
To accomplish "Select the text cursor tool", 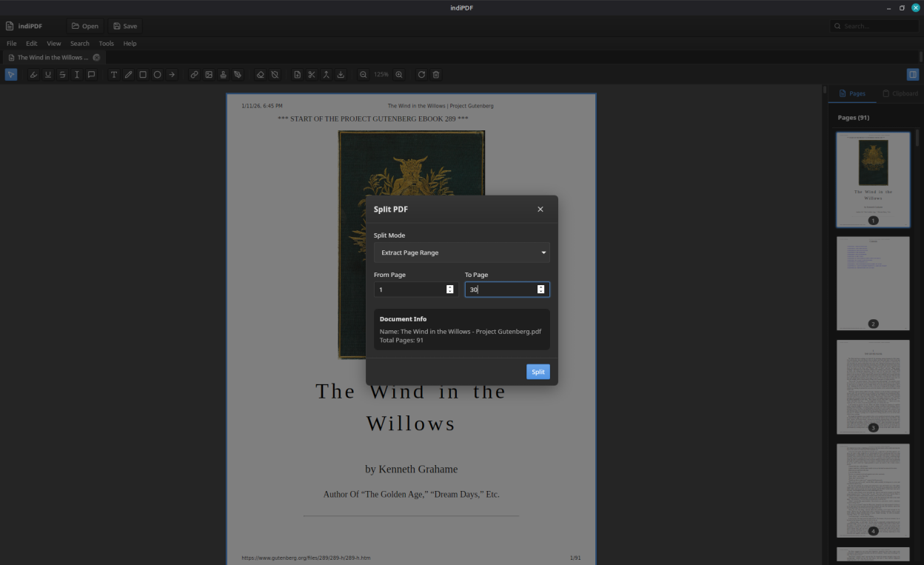I will click(77, 75).
